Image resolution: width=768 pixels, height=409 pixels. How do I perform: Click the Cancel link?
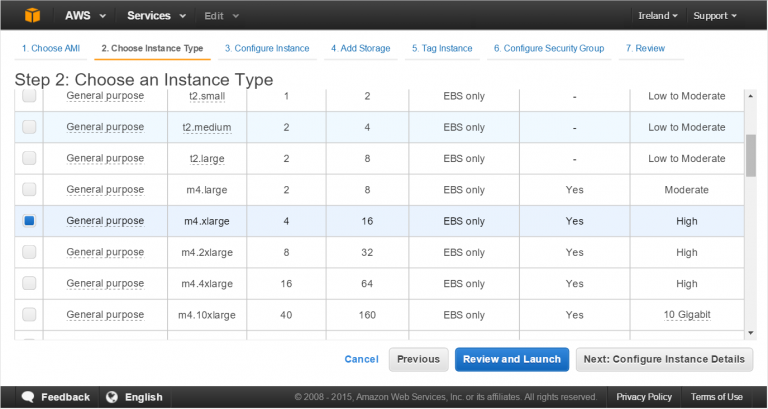point(361,360)
